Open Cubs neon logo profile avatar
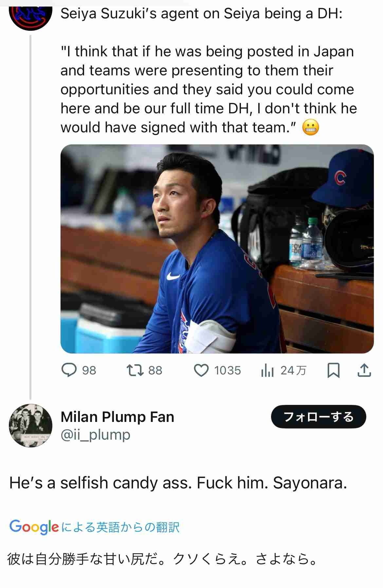 tap(30, 15)
